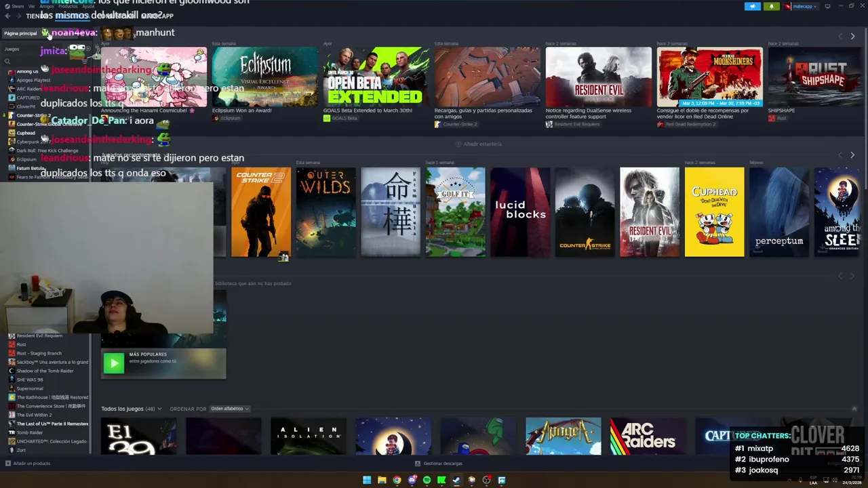The image size is (868, 488).
Task: Click the Counter-Strike 2 tag under news
Action: click(x=456, y=125)
